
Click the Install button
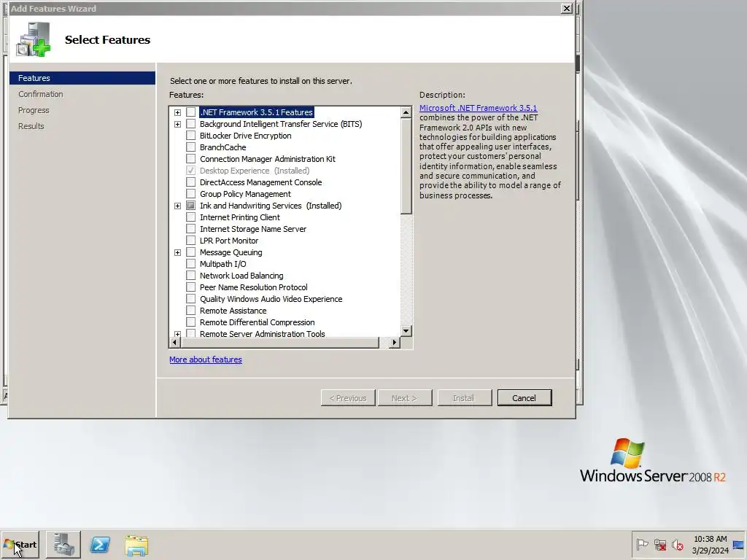click(x=464, y=398)
